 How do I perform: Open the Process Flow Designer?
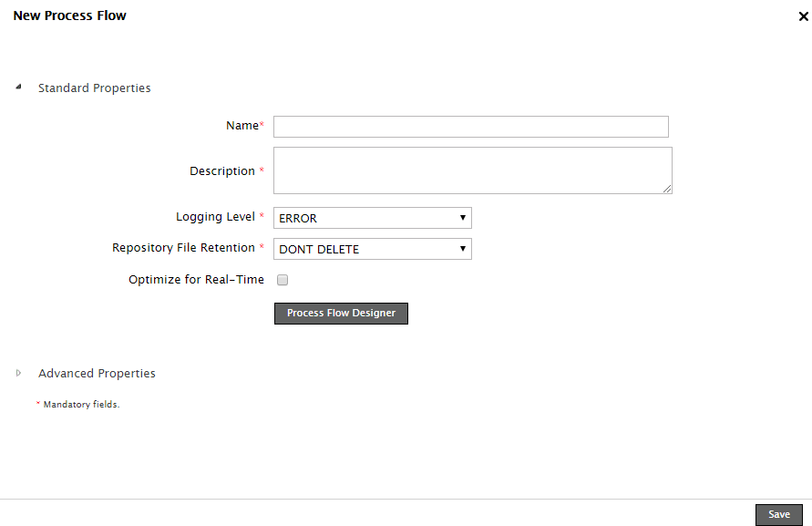click(x=341, y=314)
